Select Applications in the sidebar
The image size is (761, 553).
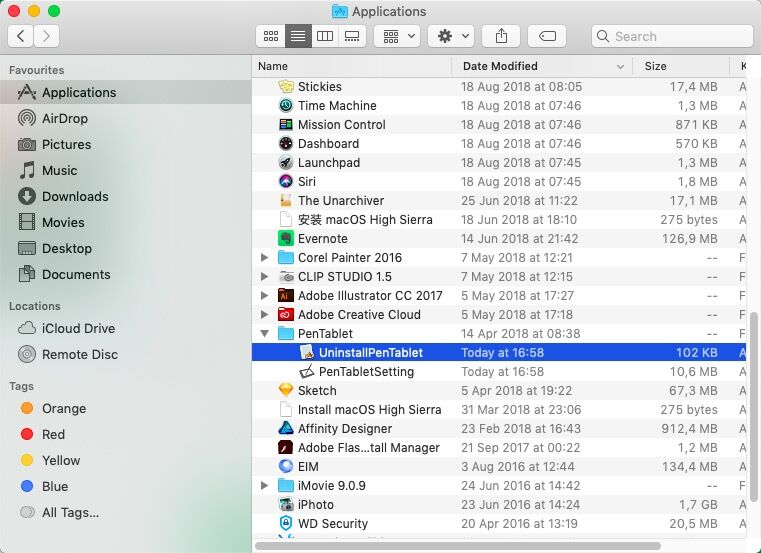click(126, 92)
